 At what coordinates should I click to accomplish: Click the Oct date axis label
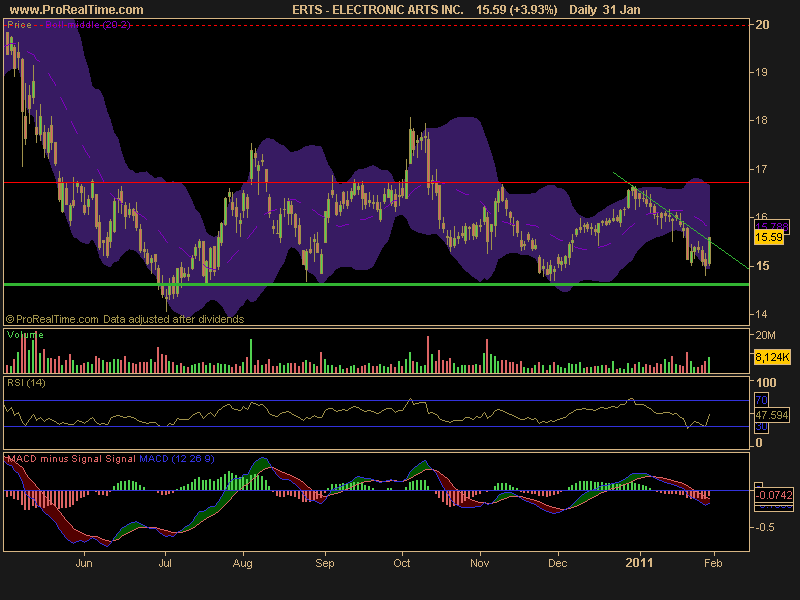pyautogui.click(x=402, y=563)
